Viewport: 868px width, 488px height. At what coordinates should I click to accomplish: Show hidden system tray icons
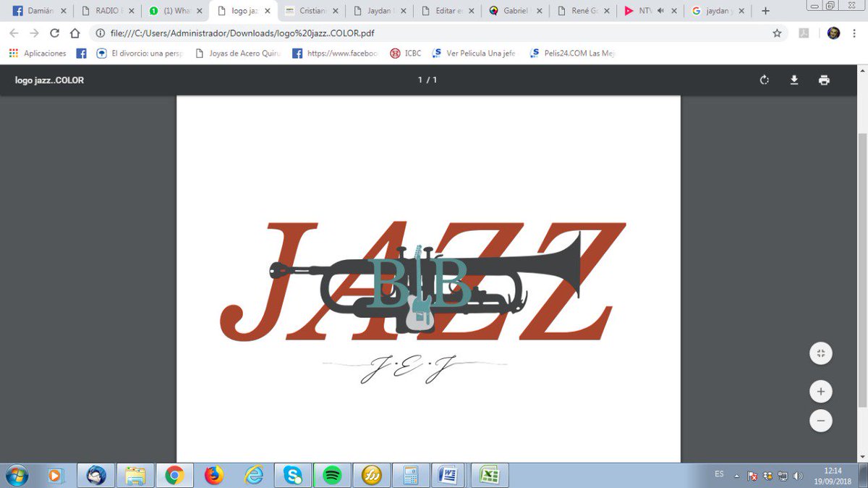[x=736, y=476]
